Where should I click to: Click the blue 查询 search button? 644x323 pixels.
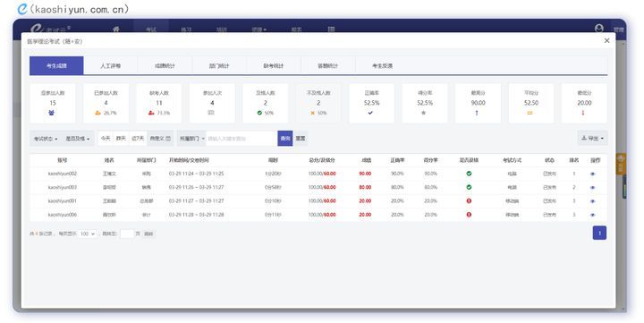click(x=285, y=139)
